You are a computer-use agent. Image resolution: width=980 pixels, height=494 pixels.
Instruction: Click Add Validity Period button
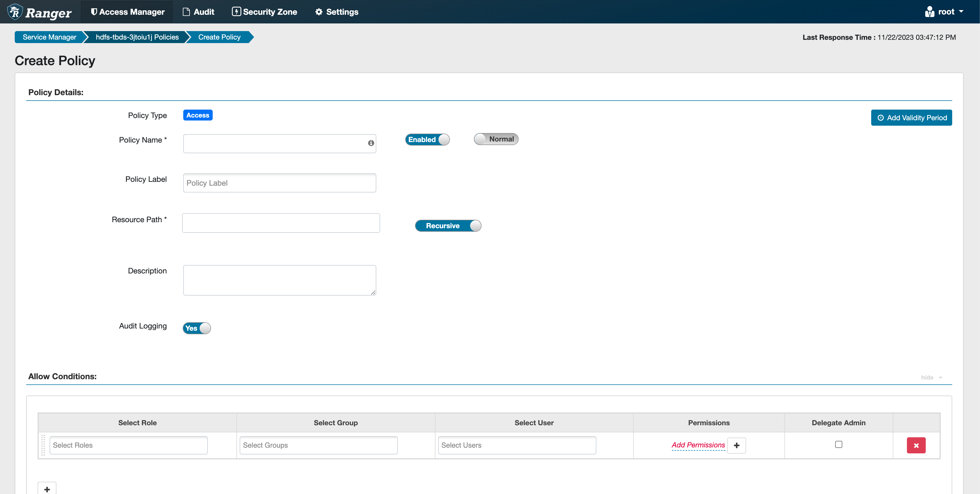tap(912, 118)
